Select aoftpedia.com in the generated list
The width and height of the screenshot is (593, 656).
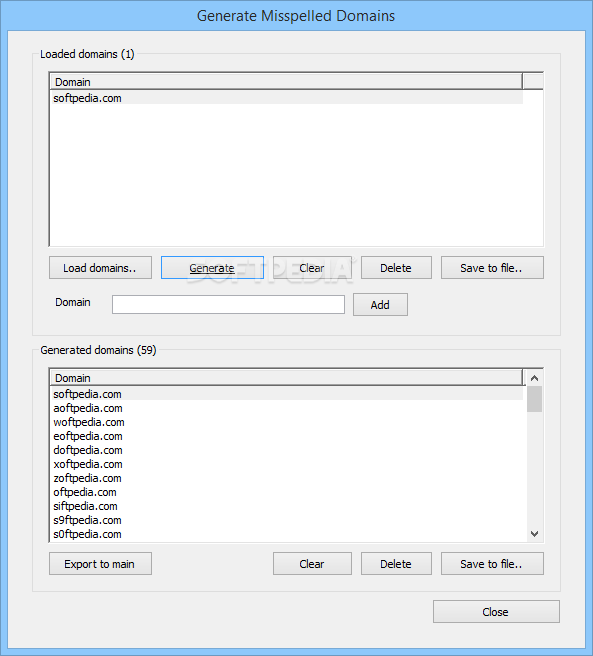287,408
